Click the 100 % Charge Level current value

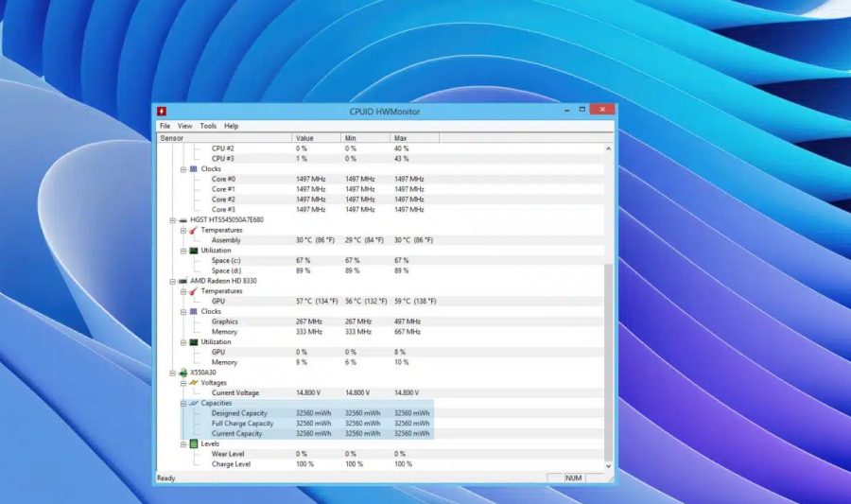(305, 464)
